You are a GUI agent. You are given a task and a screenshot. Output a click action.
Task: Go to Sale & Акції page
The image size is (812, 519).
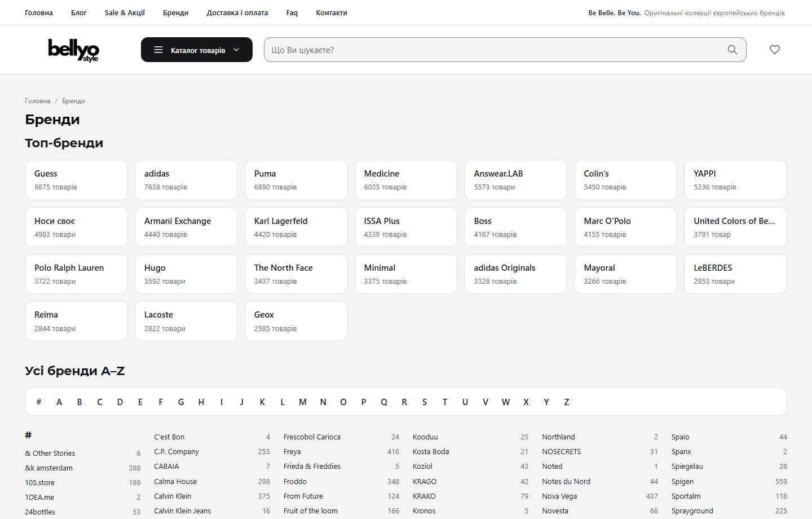[125, 12]
